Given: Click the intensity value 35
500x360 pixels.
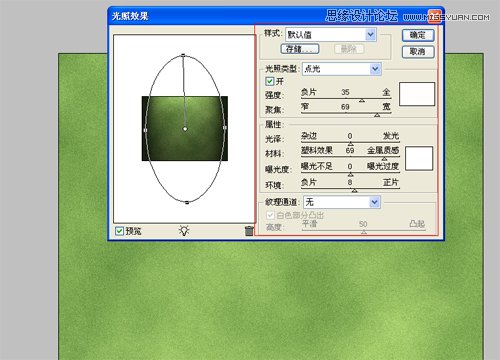Looking at the screenshot, I should click(345, 92).
